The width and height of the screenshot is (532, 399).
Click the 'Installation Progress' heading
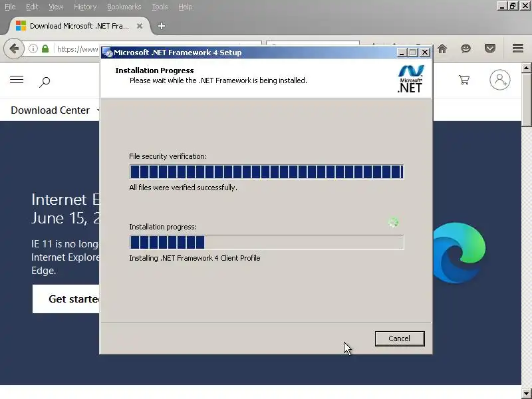(x=154, y=70)
